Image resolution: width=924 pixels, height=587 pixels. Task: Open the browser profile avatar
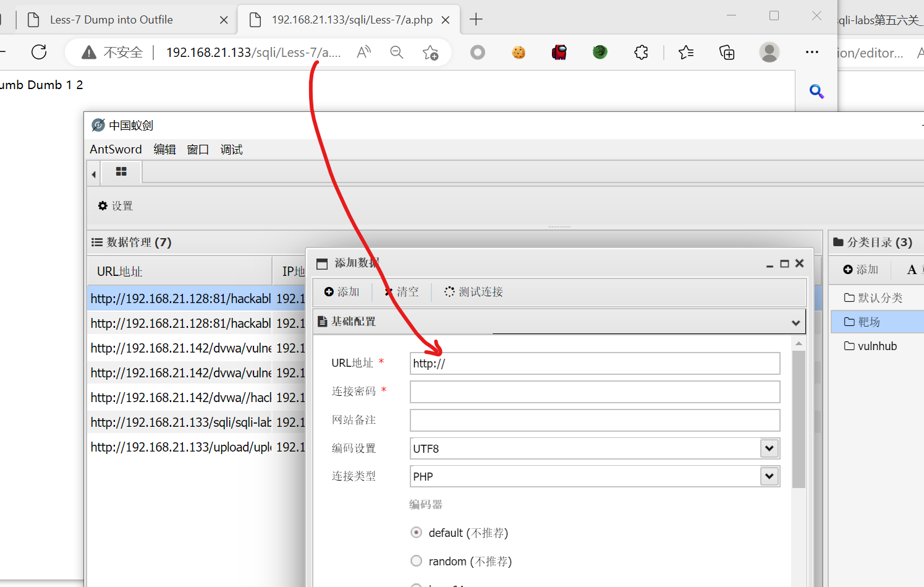769,53
